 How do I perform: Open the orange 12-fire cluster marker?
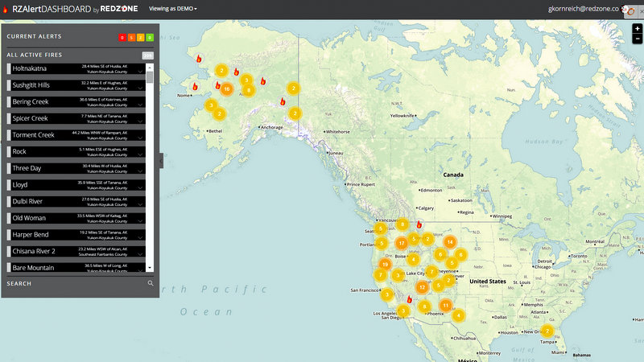click(x=422, y=287)
